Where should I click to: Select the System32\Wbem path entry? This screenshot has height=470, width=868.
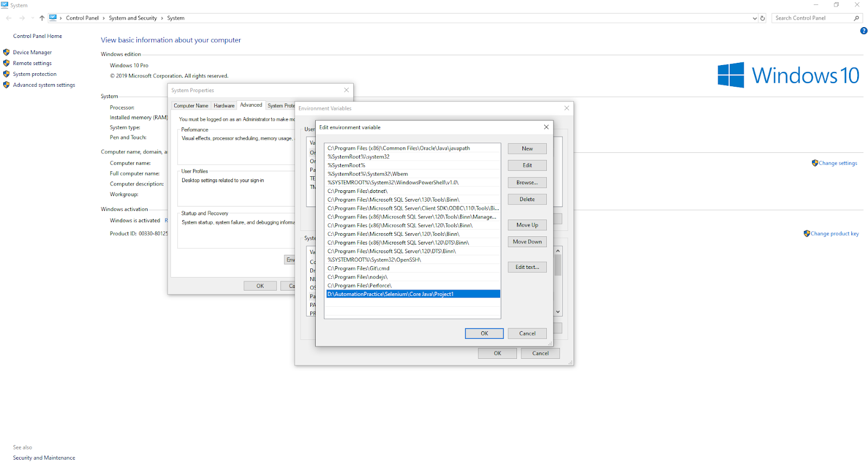pos(413,174)
